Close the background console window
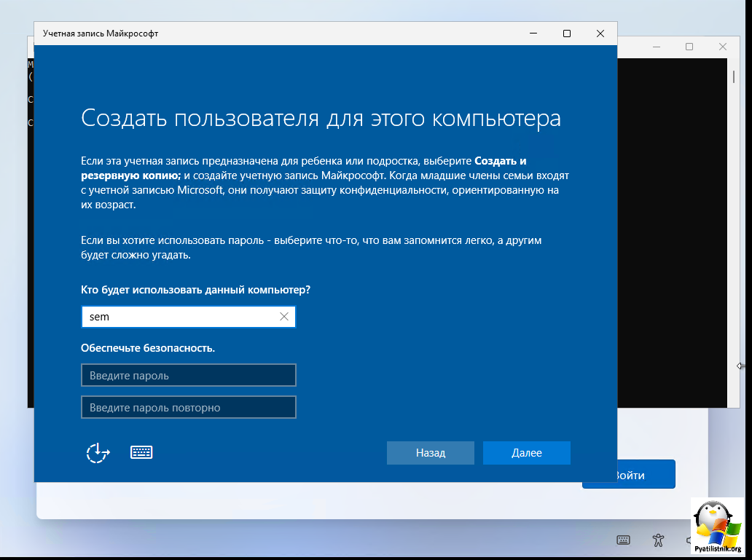 click(722, 47)
